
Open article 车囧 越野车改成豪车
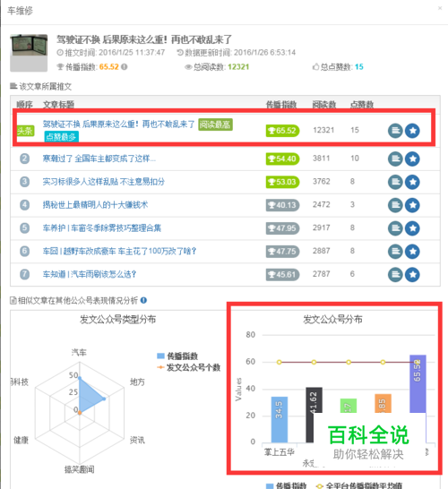pos(119,251)
